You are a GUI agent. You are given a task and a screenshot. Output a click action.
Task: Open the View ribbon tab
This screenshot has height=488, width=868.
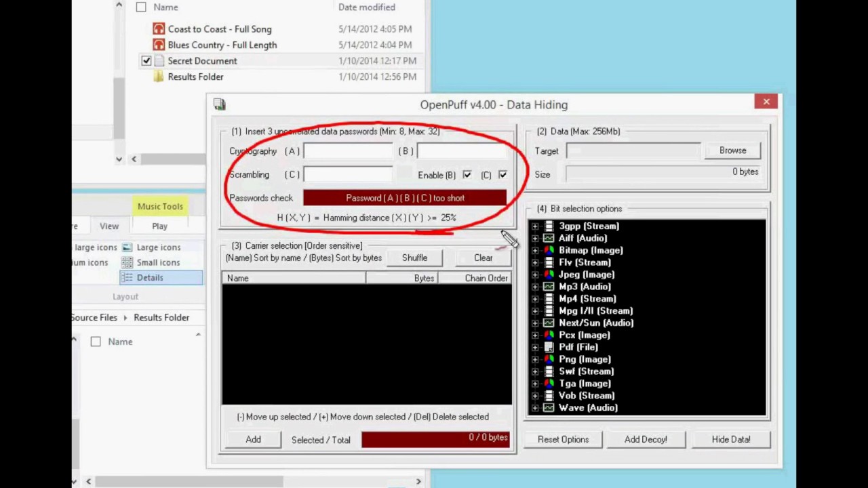coord(109,226)
